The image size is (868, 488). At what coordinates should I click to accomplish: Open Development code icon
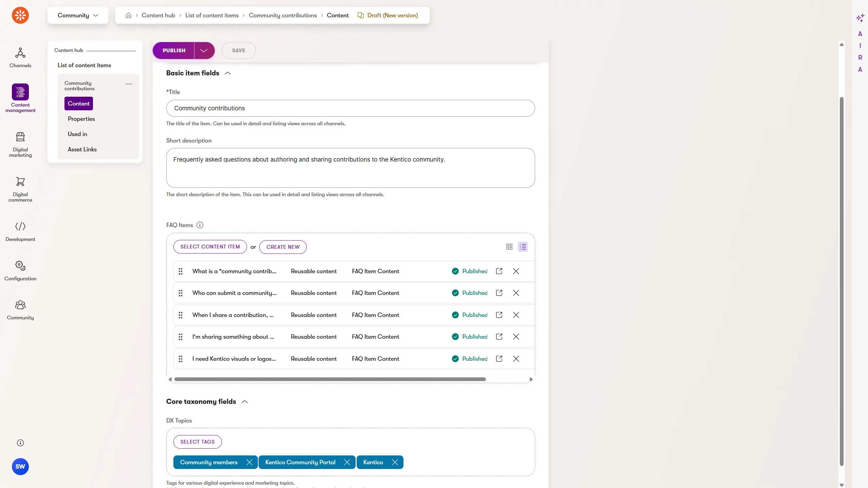coord(20,226)
